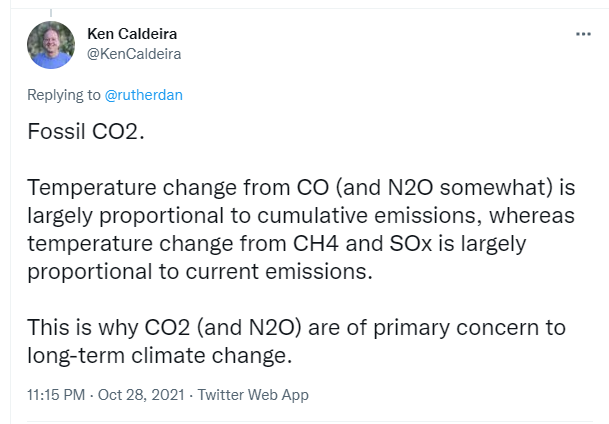Open the Ken Caldeira display name link
Viewport: 609px width, 424px height.
click(132, 34)
